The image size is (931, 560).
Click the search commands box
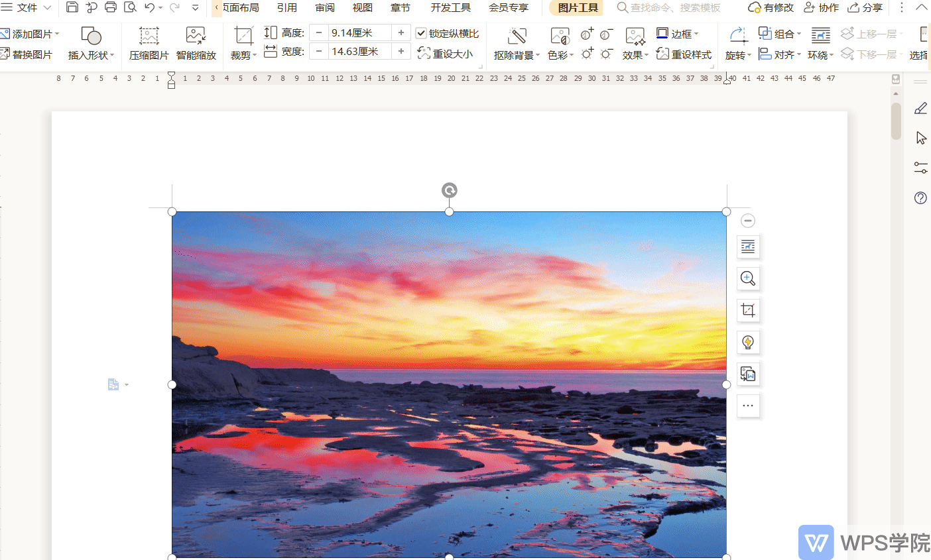[670, 7]
